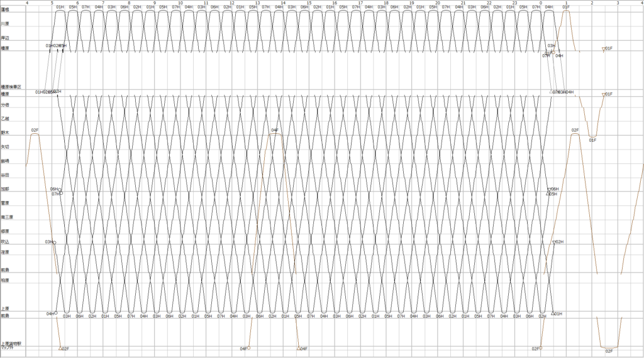Select the 谷田 station label
Viewport: 644px width, 358px height.
(5, 175)
